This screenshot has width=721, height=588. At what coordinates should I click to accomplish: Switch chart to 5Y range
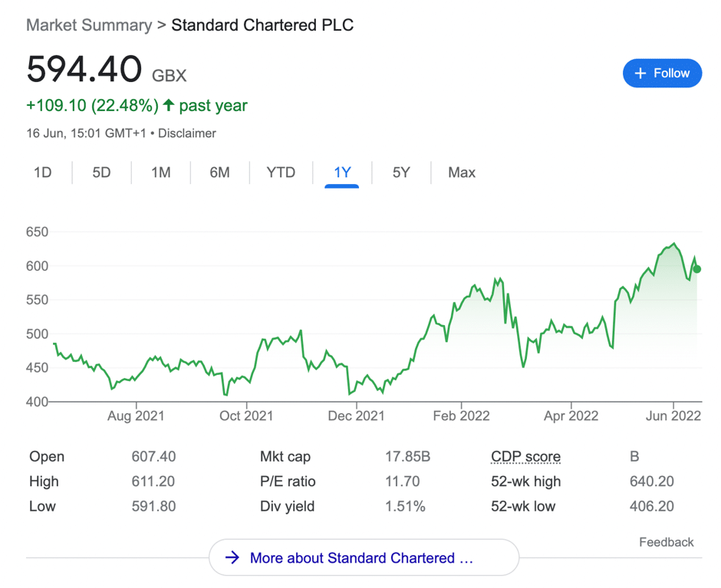click(x=401, y=172)
